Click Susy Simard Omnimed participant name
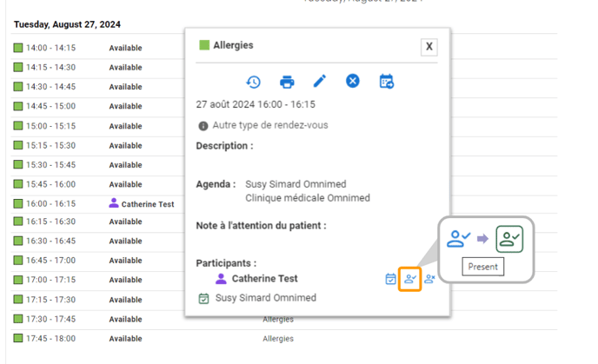This screenshot has width=598, height=364. pos(266,298)
